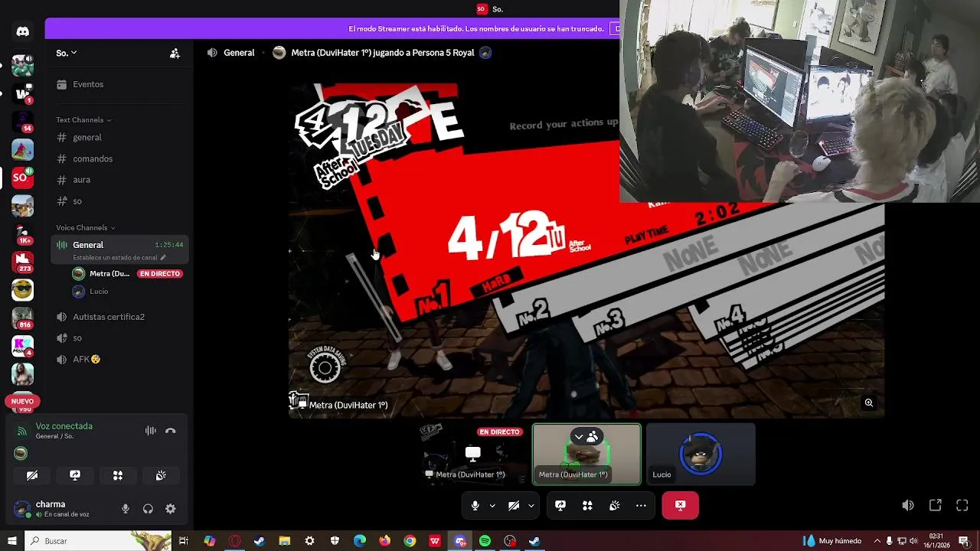Show hidden system tray icons
Viewport: 980px width, 551px height.
877,541
